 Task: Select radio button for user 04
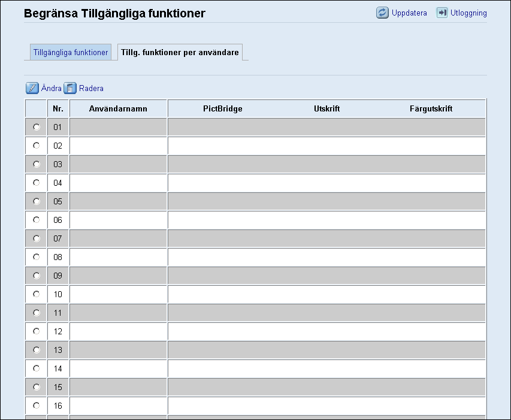click(36, 183)
